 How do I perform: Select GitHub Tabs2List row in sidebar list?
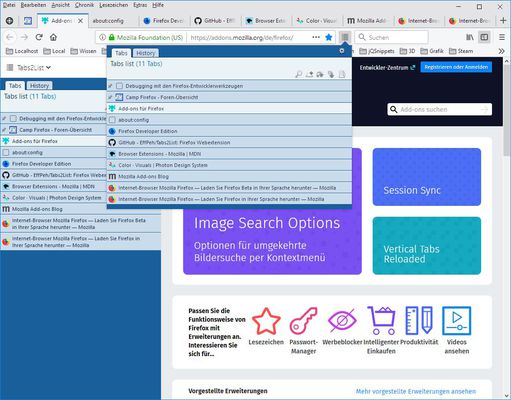point(53,175)
